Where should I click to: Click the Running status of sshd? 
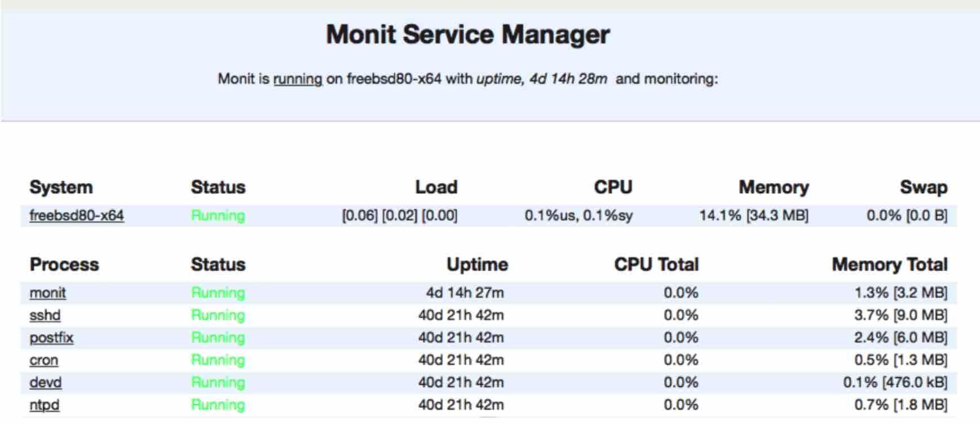coord(218,315)
